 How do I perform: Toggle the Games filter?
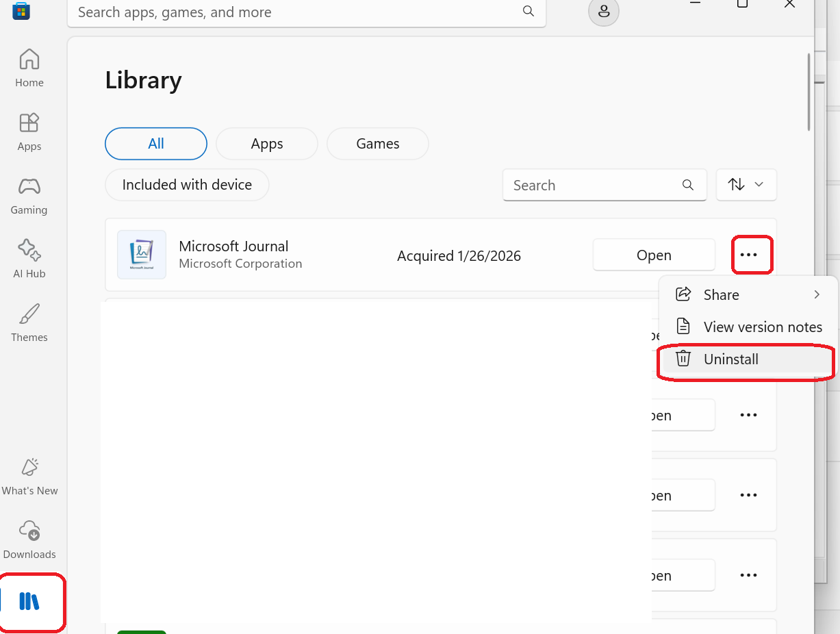point(377,143)
